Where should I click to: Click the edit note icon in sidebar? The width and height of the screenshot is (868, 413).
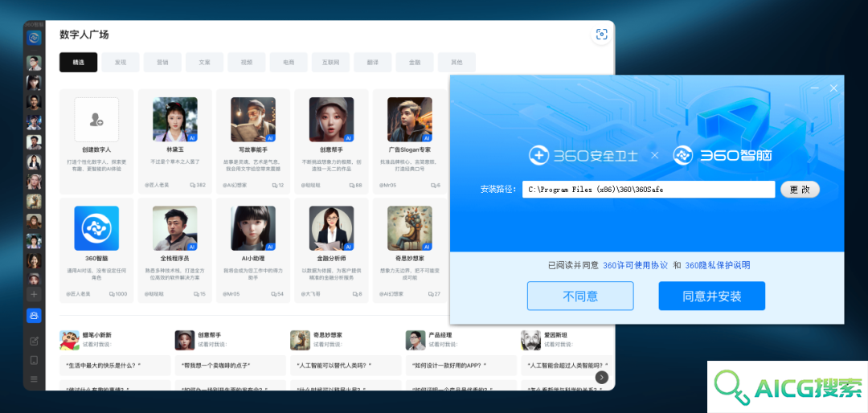point(34,341)
